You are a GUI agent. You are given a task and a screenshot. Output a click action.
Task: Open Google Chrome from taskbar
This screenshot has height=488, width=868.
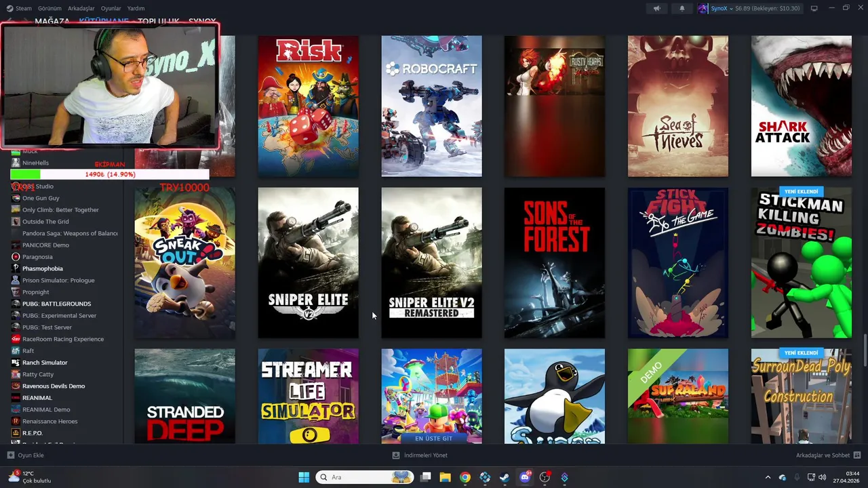point(465,477)
